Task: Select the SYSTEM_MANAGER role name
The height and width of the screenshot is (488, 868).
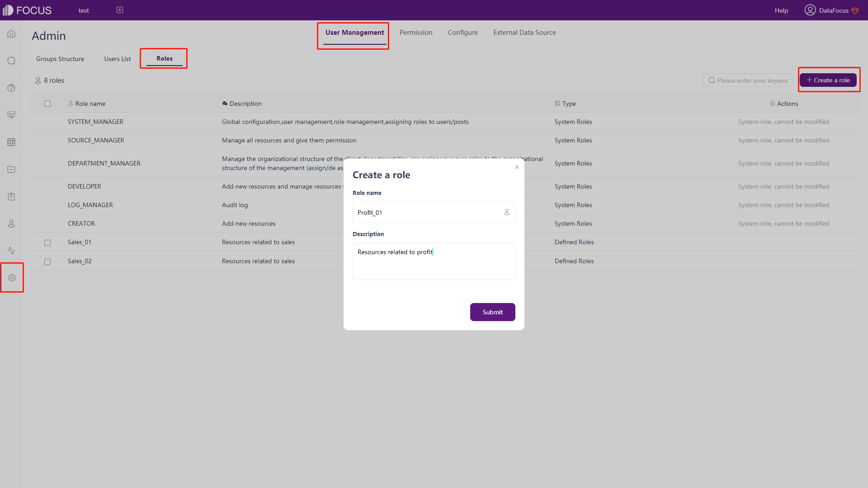Action: [95, 122]
